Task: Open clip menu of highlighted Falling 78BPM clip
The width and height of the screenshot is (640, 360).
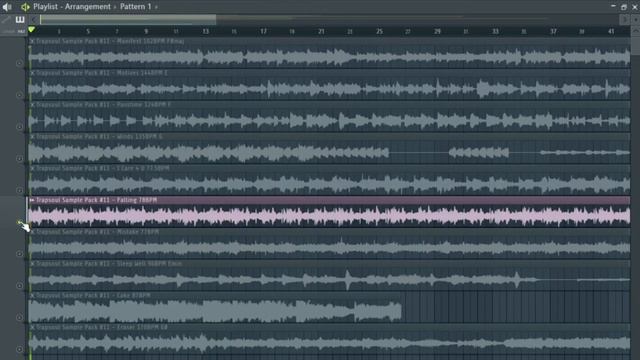Action: click(32, 200)
